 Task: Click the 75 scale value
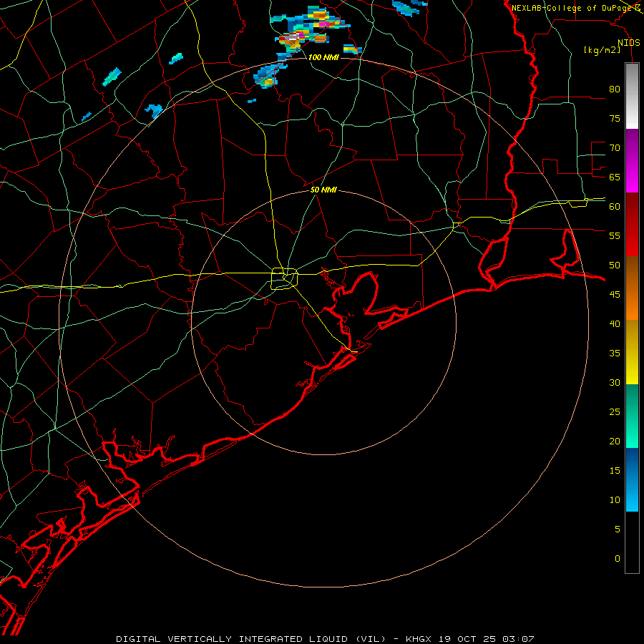[615, 118]
